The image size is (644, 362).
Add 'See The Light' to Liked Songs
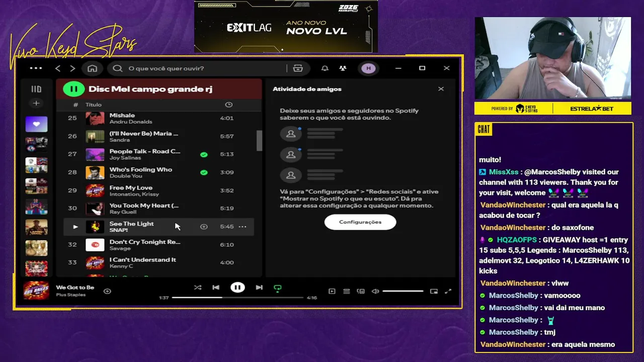click(x=204, y=227)
